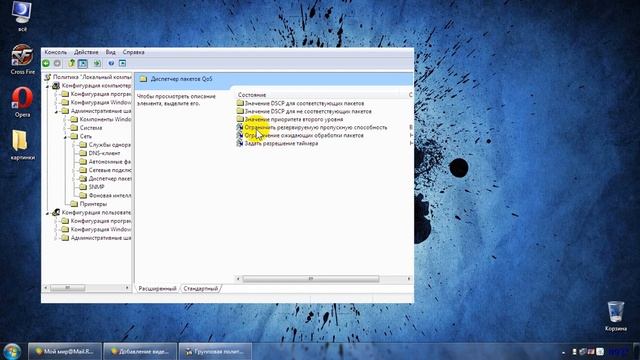The width and height of the screenshot is (640, 360).
Task: Select the Автономные файлы folder
Action: pos(110,162)
